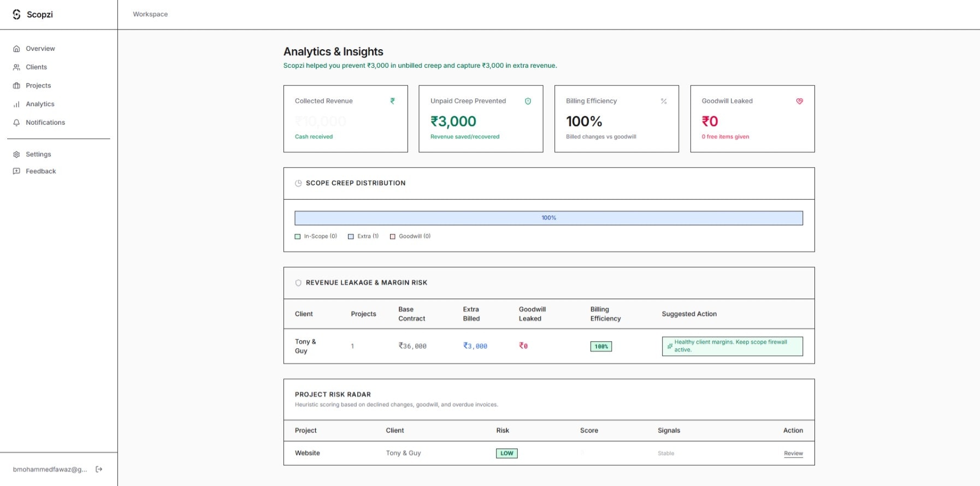Click the pie chart icon beside Scope Creep Distribution

298,183
